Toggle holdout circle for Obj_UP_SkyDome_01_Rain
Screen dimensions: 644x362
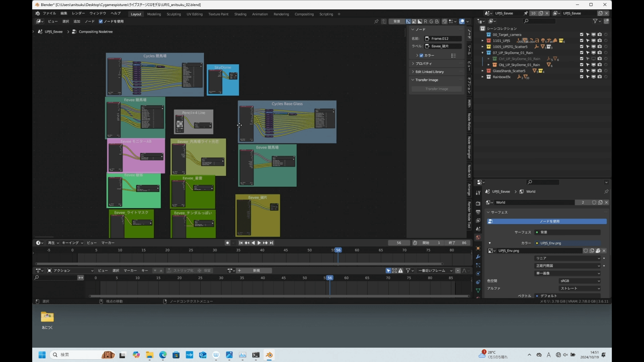pyautogui.click(x=606, y=65)
